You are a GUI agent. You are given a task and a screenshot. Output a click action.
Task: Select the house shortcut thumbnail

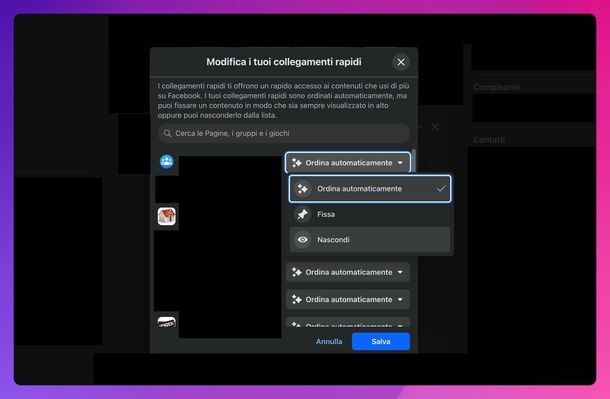[x=167, y=216]
